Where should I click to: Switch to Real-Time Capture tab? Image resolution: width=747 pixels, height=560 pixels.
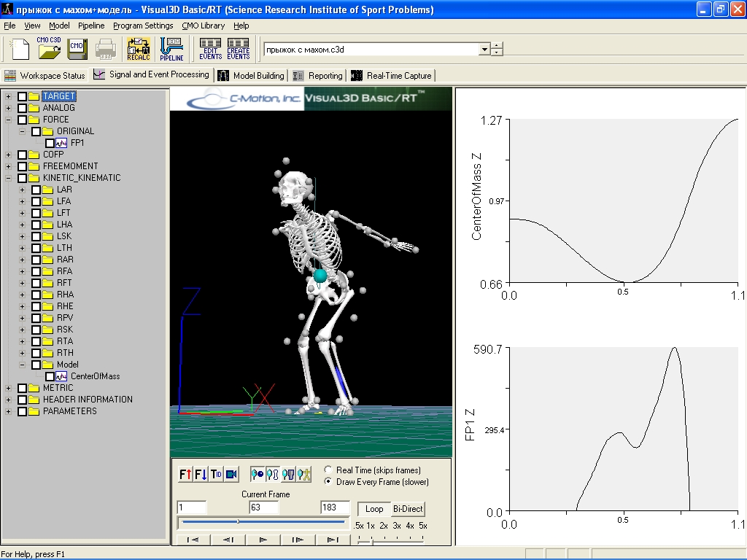pyautogui.click(x=392, y=76)
